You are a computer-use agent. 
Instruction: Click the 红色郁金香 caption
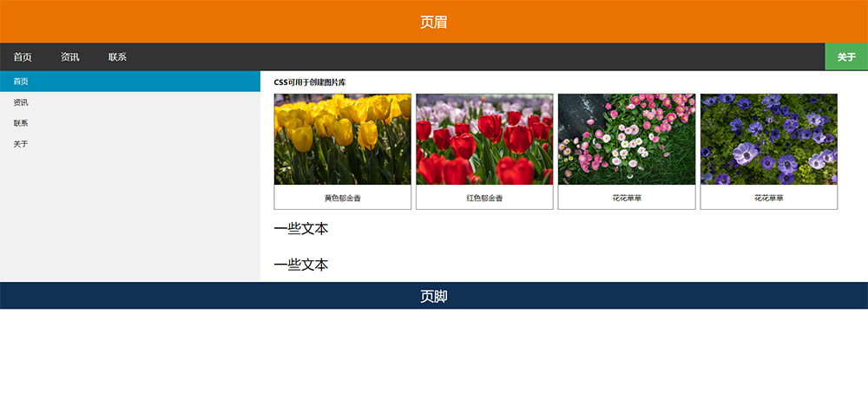(x=484, y=198)
